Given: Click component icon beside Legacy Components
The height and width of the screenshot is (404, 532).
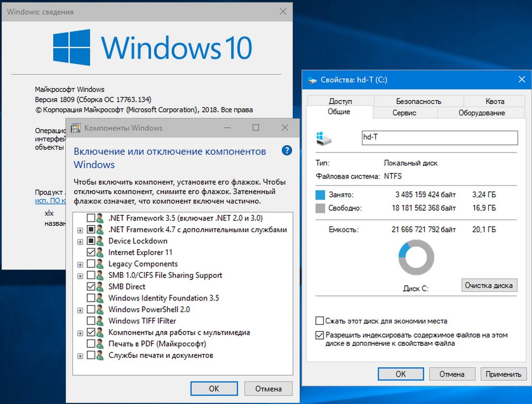Looking at the screenshot, I should [x=100, y=264].
